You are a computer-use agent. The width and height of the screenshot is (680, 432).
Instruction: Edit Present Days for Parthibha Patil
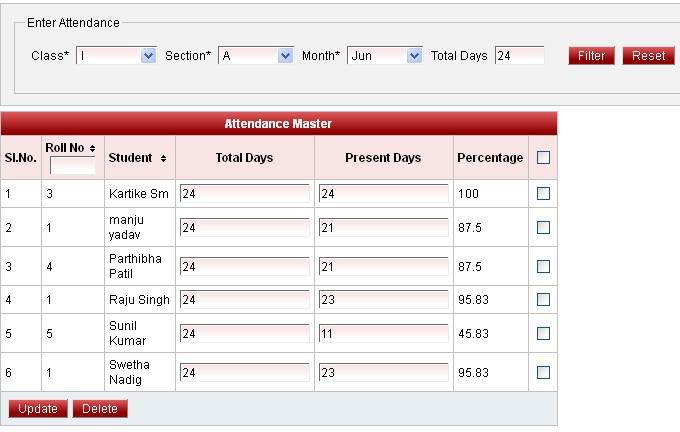coord(383,266)
